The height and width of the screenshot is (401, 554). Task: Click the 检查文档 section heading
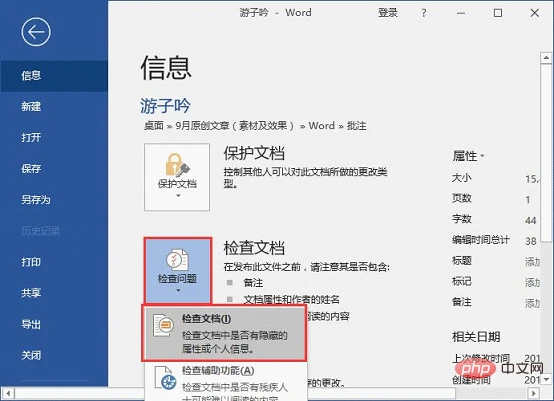coord(254,248)
